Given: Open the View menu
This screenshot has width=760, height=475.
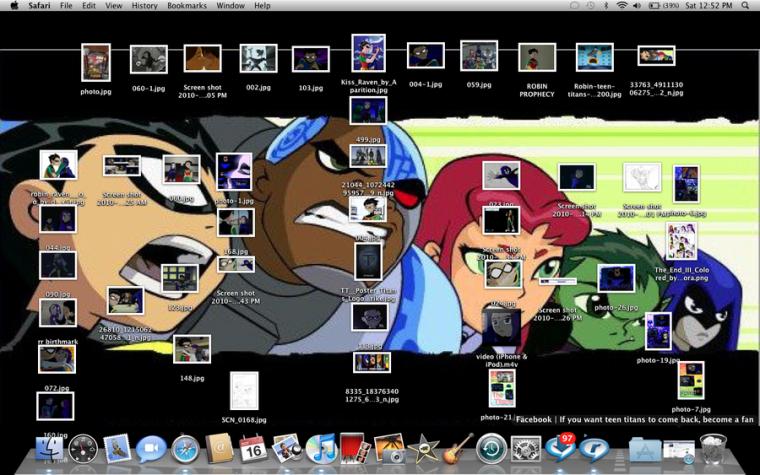Looking at the screenshot, I should (x=113, y=5).
